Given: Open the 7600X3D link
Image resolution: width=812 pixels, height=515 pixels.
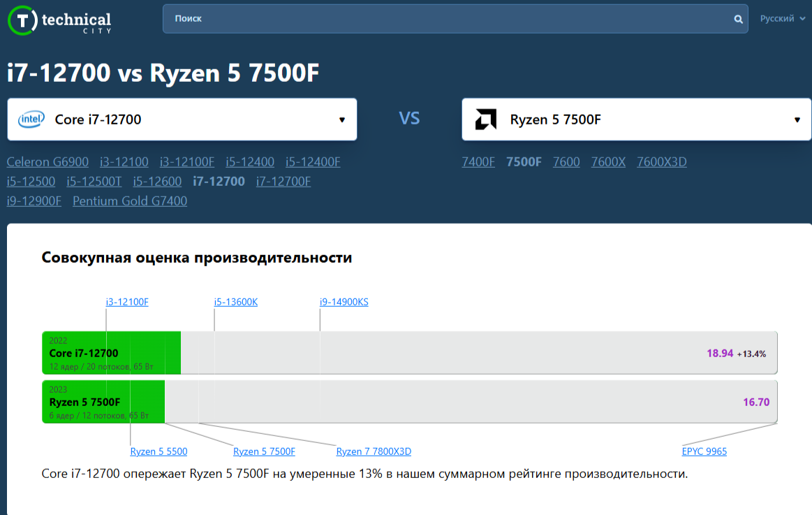Looking at the screenshot, I should tap(662, 161).
